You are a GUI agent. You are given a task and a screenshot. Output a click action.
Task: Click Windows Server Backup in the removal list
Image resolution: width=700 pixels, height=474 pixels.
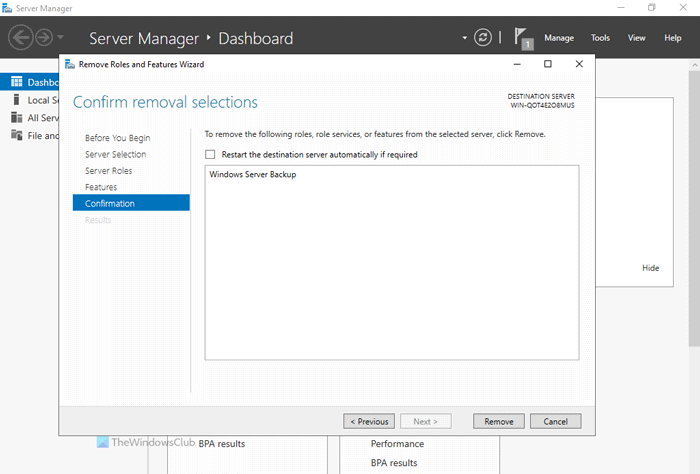[x=253, y=175]
